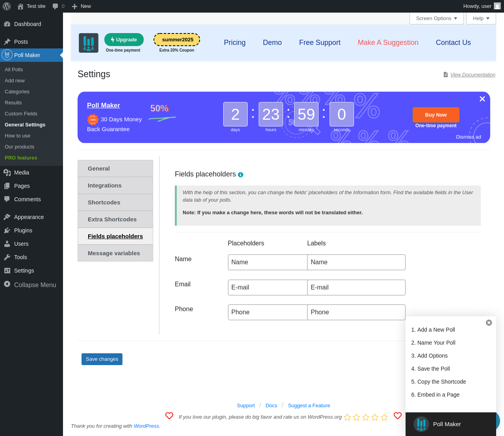The width and height of the screenshot is (504, 436).
Task: Open the Message variables tab
Action: tap(115, 253)
